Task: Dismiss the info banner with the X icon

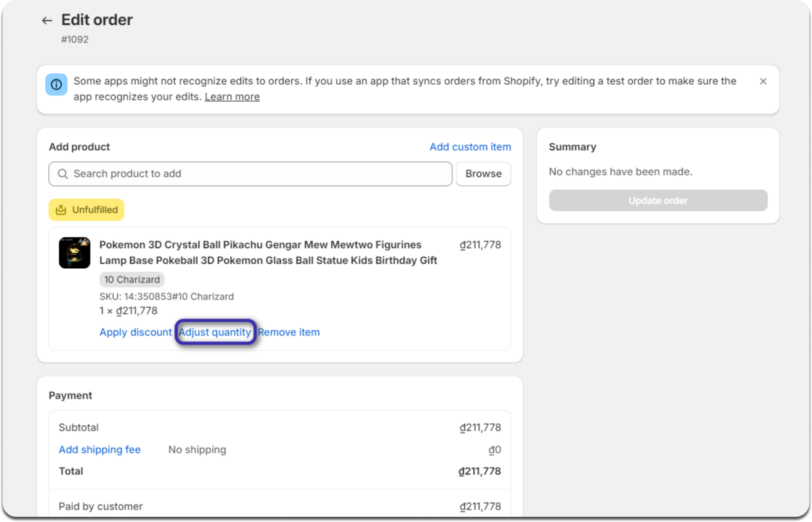Action: click(763, 82)
